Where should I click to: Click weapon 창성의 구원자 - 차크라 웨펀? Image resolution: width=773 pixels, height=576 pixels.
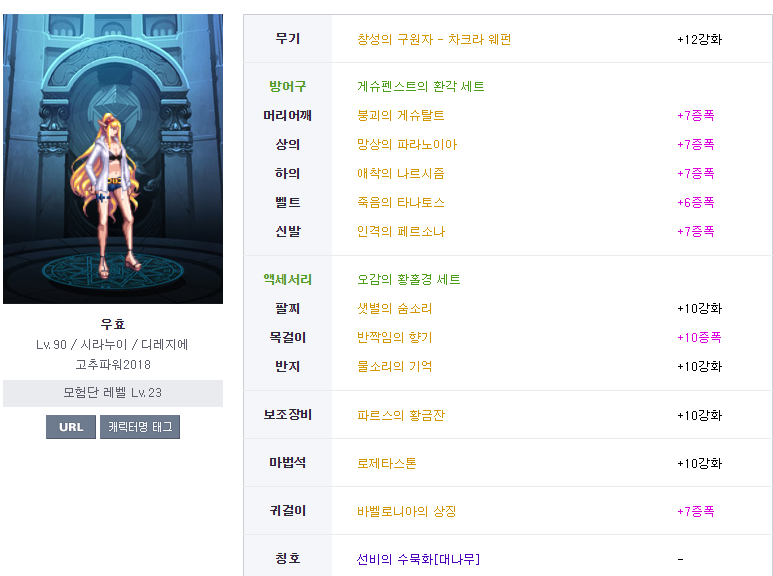click(434, 39)
